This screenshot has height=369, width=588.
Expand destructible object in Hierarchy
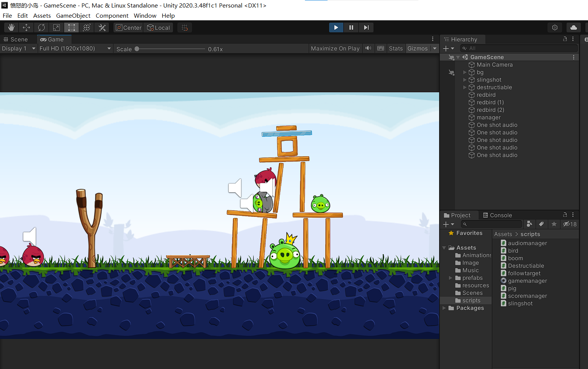(x=465, y=87)
